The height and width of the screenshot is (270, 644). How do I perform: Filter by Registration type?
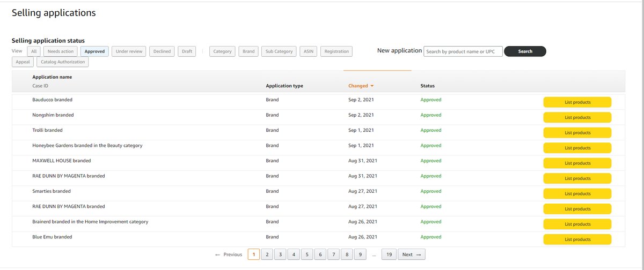point(336,51)
